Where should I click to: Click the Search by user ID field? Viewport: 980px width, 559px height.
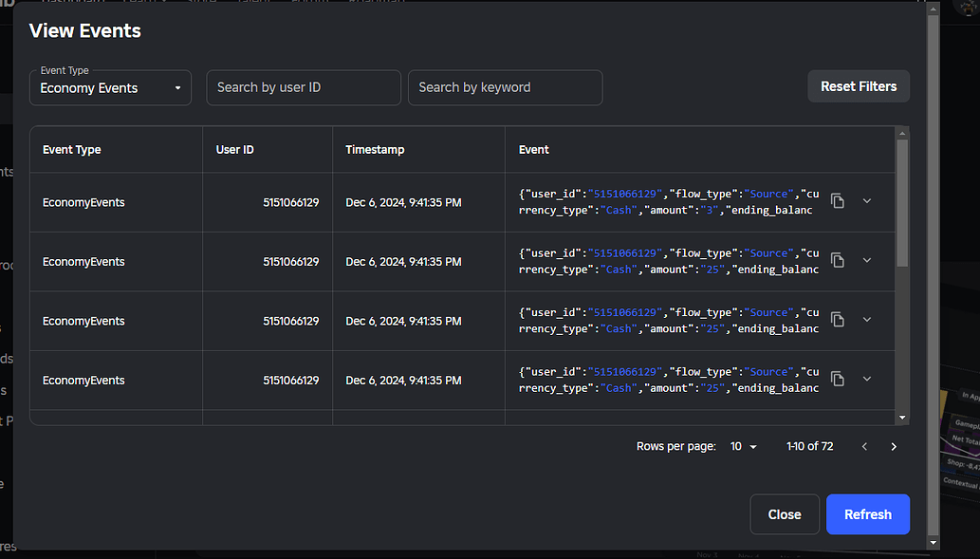(303, 87)
